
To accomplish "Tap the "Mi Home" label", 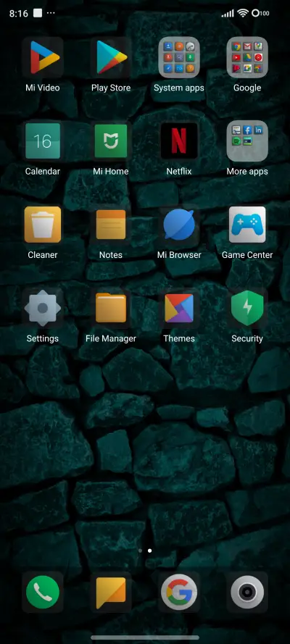I will 111,171.
